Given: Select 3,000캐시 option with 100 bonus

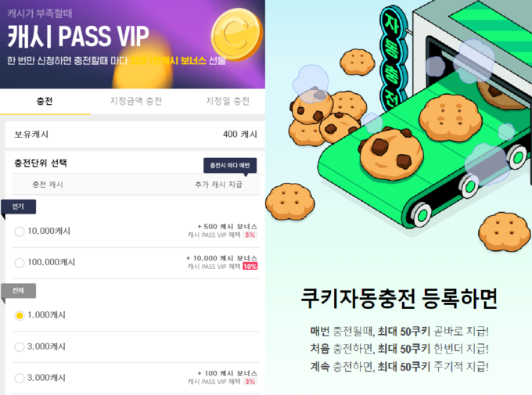Looking at the screenshot, I should tap(20, 378).
